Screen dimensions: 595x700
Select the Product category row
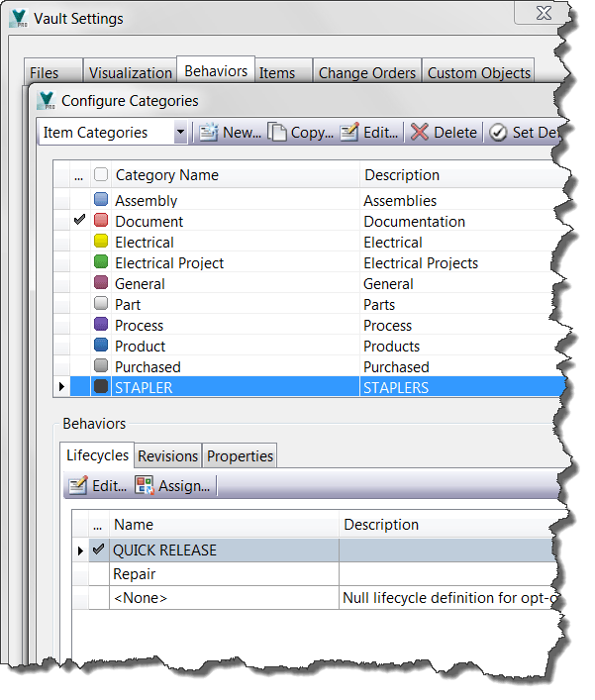coord(308,346)
